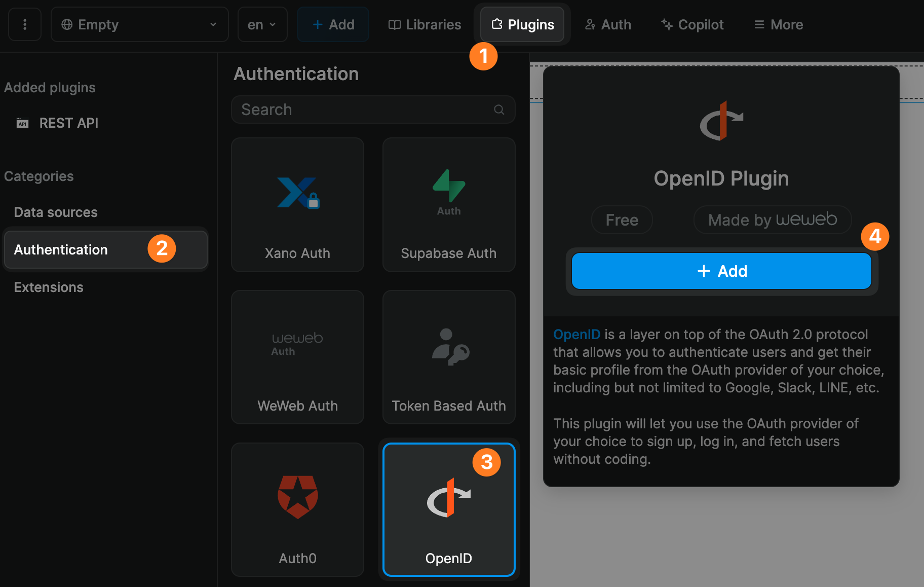This screenshot has width=924, height=587.
Task: Switch to the Plugins tab
Action: point(522,24)
